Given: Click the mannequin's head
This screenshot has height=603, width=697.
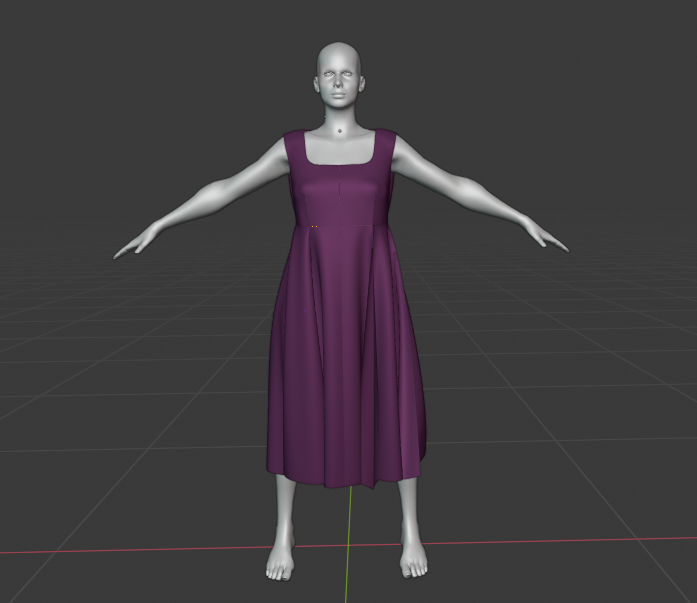Looking at the screenshot, I should coord(340,75).
